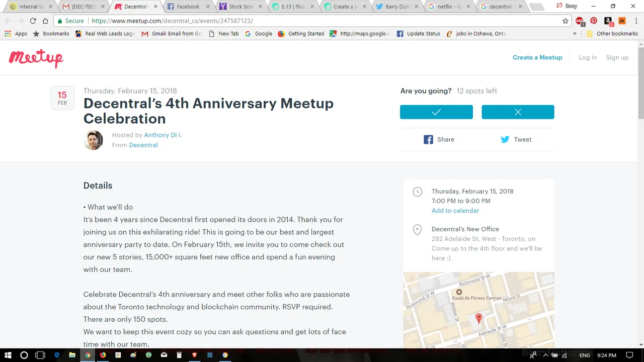644x362 pixels.
Task: Open the Decentral group link
Action: coord(143,145)
